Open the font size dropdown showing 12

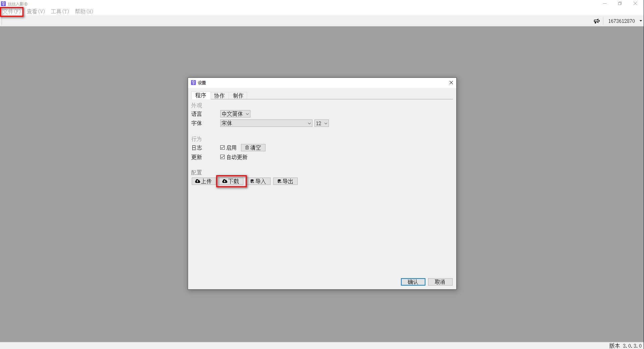click(321, 123)
